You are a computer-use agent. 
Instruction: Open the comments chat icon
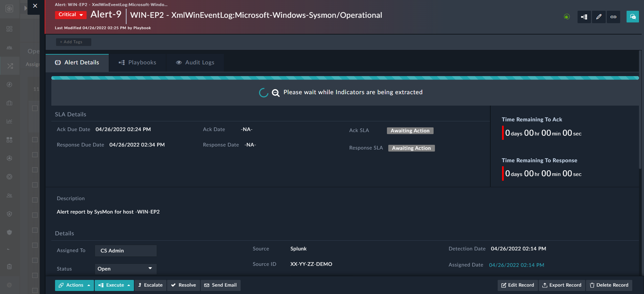[x=633, y=17]
